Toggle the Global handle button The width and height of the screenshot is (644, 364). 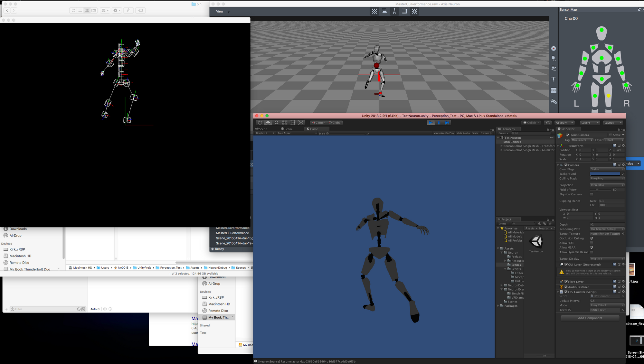(335, 123)
